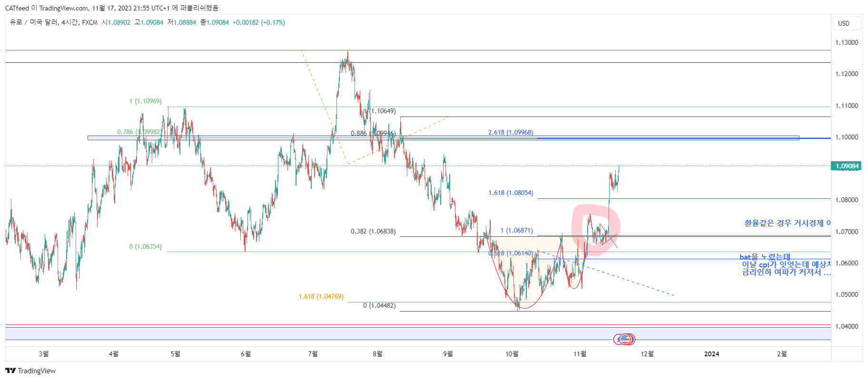Open the USD currency selector
Screen dimensions: 868x380
848,23
